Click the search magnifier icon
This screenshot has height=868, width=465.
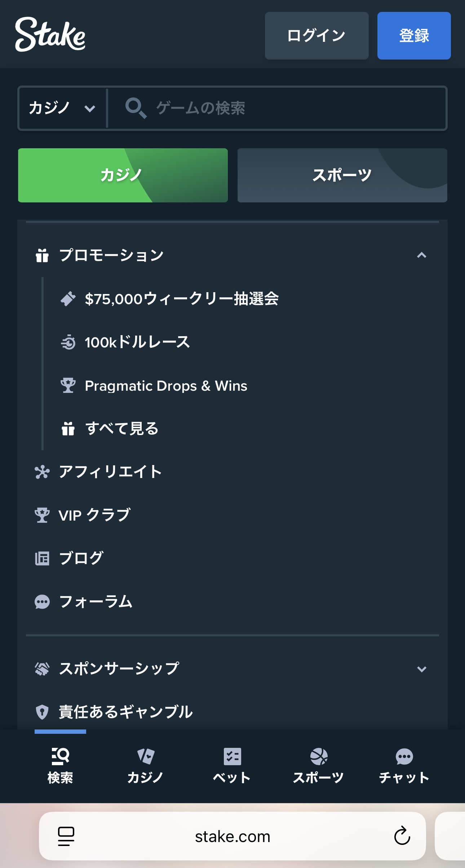point(136,108)
